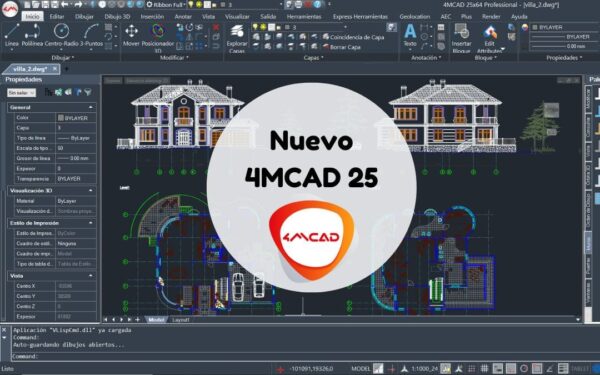
Task: Click the first layout navigation arrow
Action: coord(106,320)
